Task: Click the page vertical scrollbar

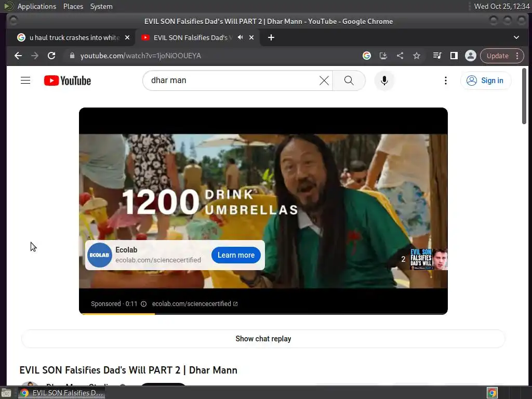Action: [524, 96]
